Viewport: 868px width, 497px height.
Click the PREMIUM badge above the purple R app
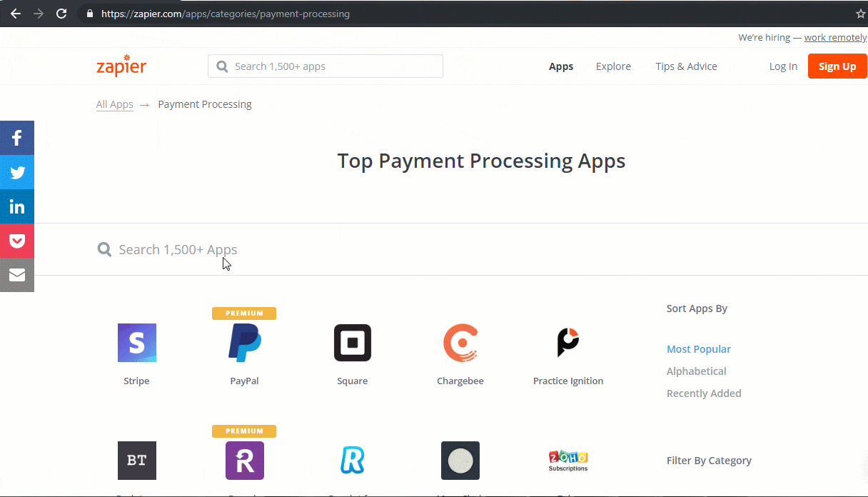click(244, 431)
